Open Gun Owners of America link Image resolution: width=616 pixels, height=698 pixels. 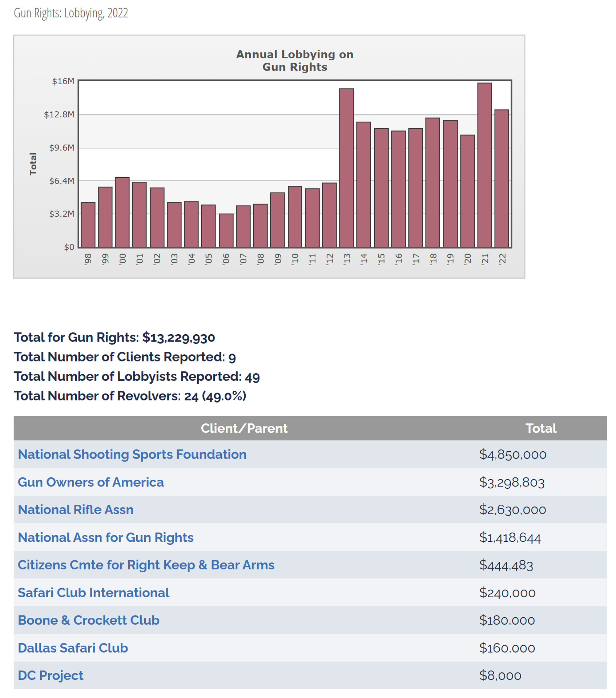(91, 482)
